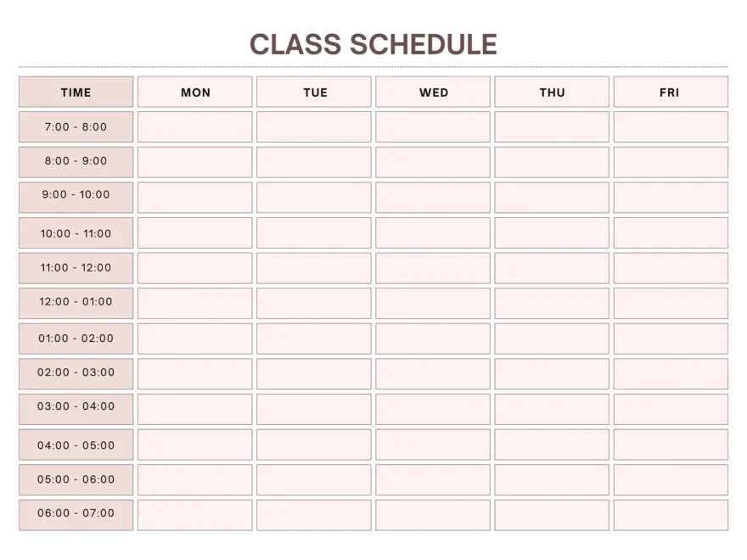Click the TUE header cell
The image size is (747, 560).
point(314,92)
